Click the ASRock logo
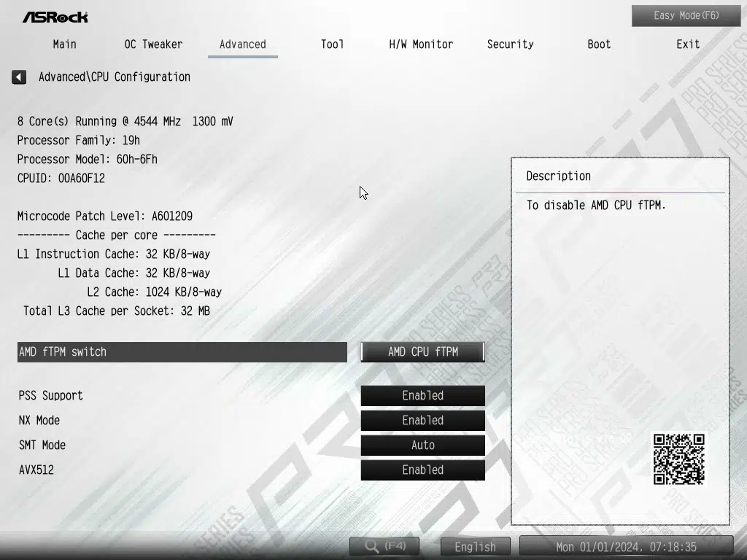 55,16
